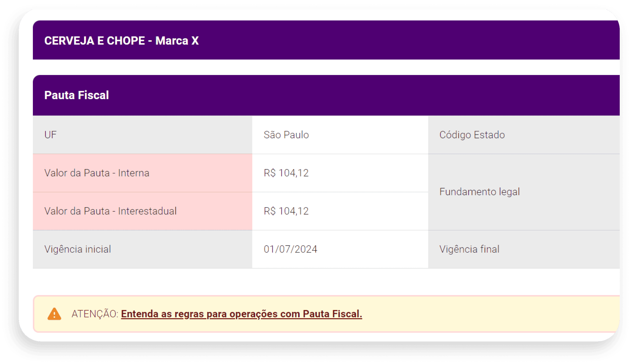Click the 'Pauta Fiscal' section title
This screenshot has height=364, width=631.
77,95
